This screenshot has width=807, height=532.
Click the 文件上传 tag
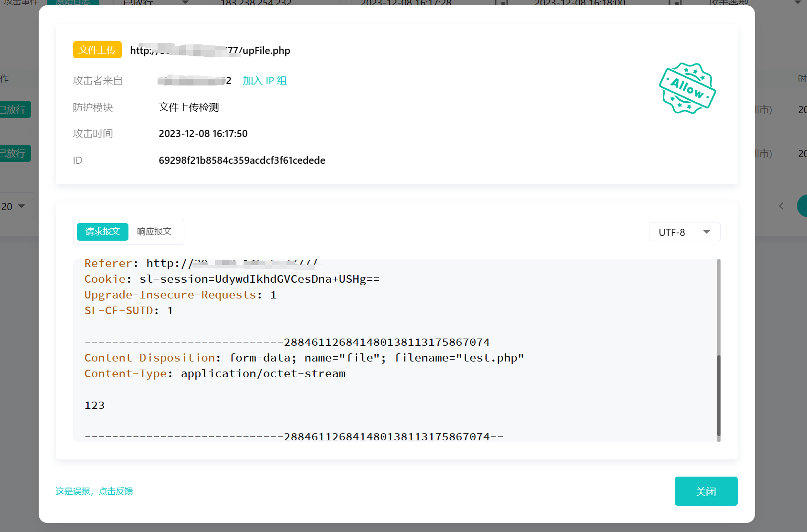pyautogui.click(x=97, y=50)
